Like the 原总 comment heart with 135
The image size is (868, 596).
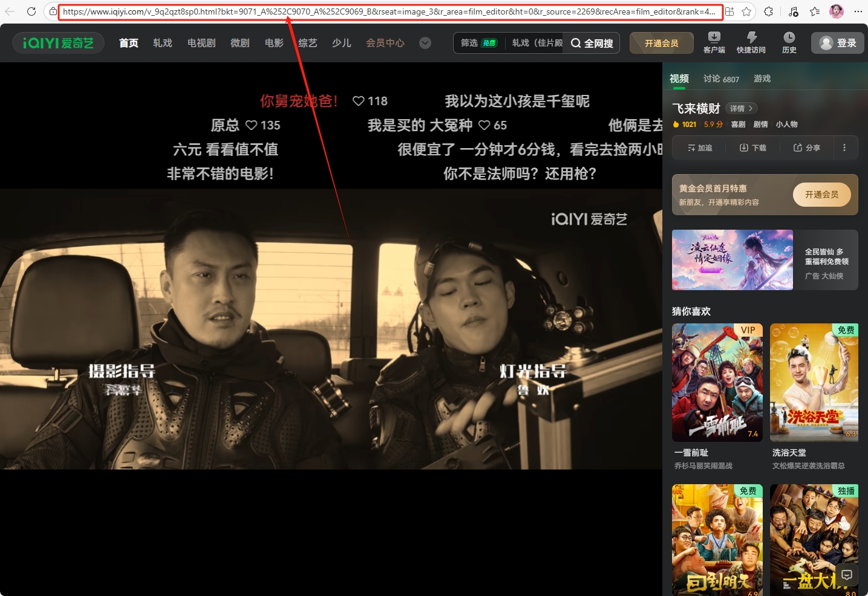click(x=252, y=125)
